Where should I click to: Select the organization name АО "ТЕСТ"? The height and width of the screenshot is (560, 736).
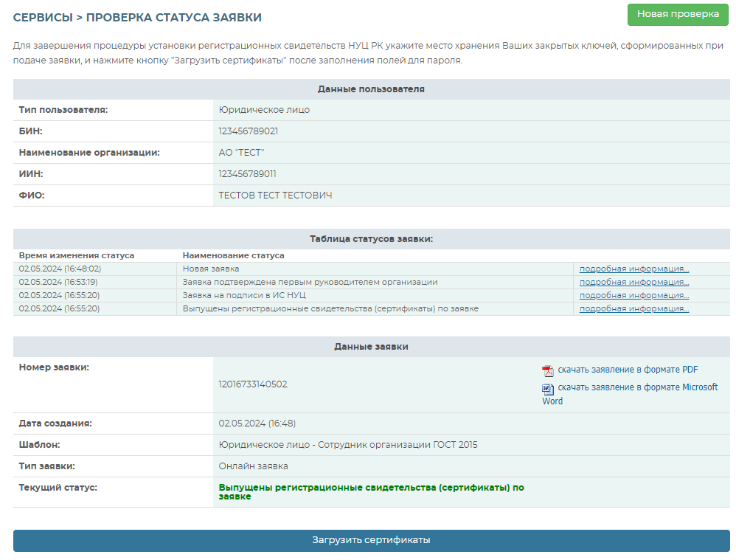[241, 153]
